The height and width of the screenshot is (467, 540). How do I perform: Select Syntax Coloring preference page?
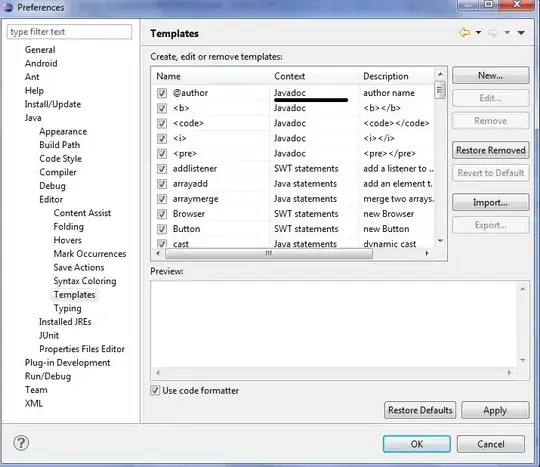(85, 281)
